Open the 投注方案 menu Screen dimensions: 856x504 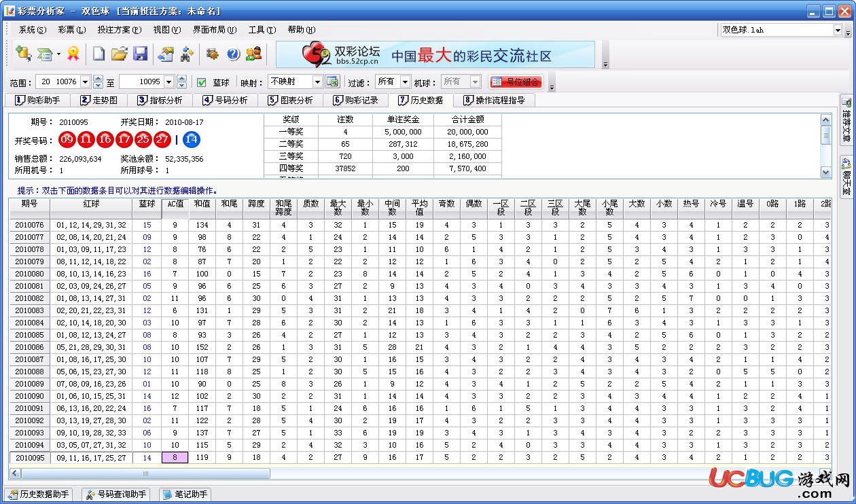point(119,30)
